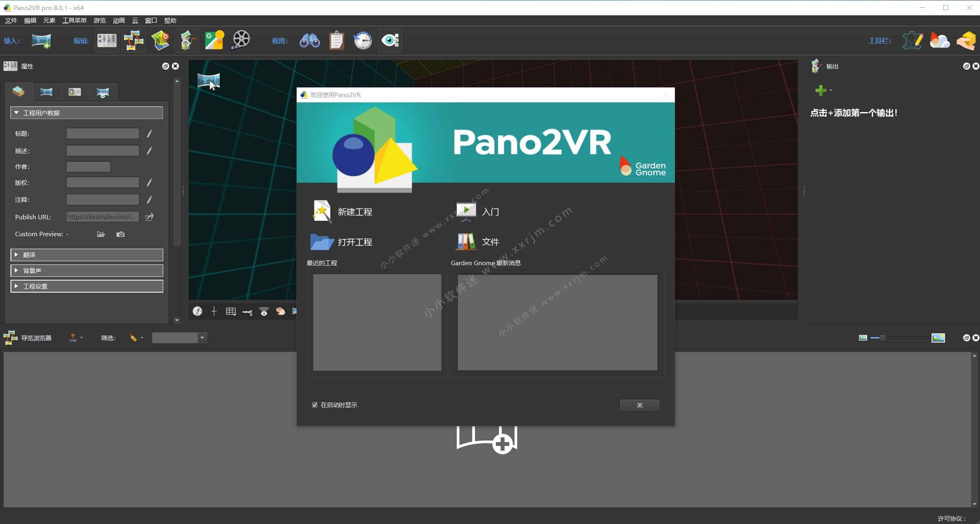The width and height of the screenshot is (980, 524).
Task: Open 文件 menu
Action: click(11, 21)
